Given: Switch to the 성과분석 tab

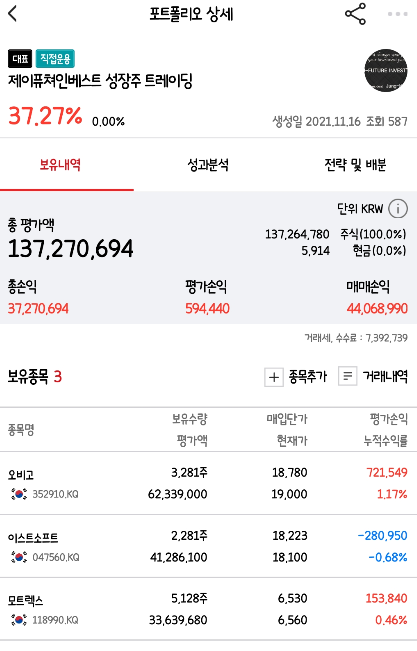Looking at the screenshot, I should [x=208, y=165].
